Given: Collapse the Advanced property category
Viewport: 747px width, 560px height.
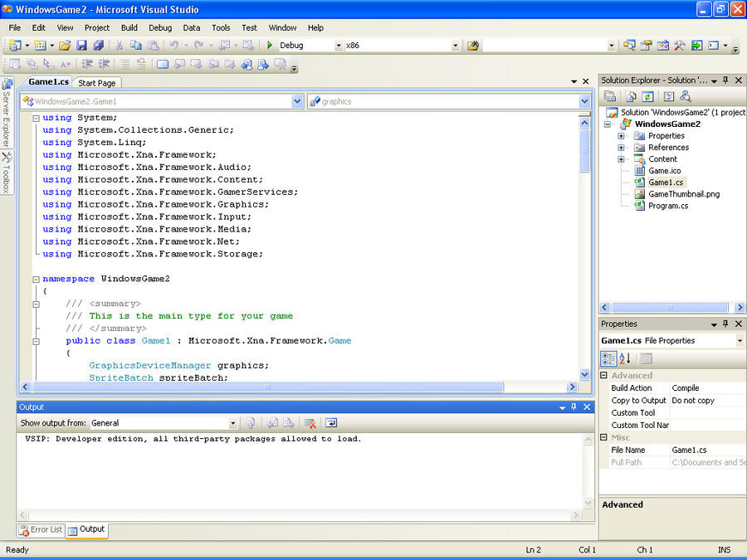Looking at the screenshot, I should 603,375.
